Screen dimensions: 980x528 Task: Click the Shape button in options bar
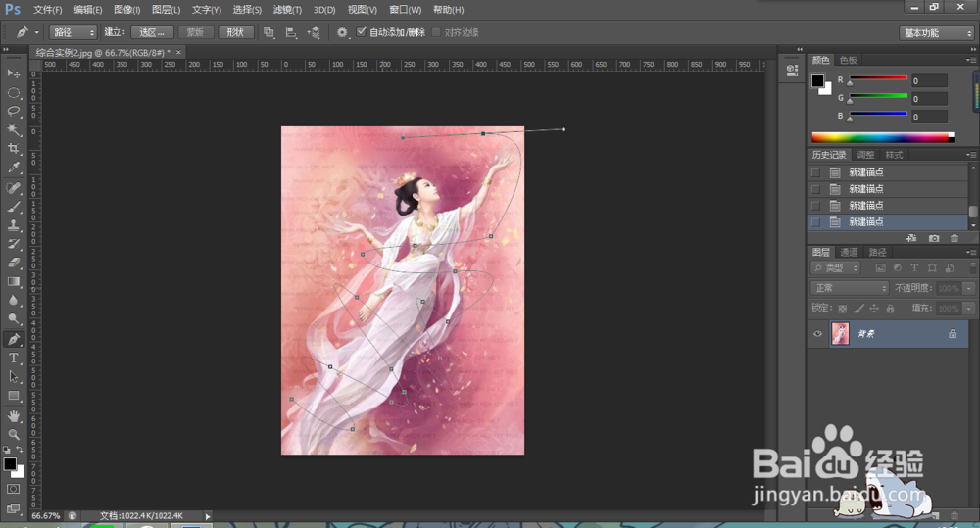pos(235,32)
